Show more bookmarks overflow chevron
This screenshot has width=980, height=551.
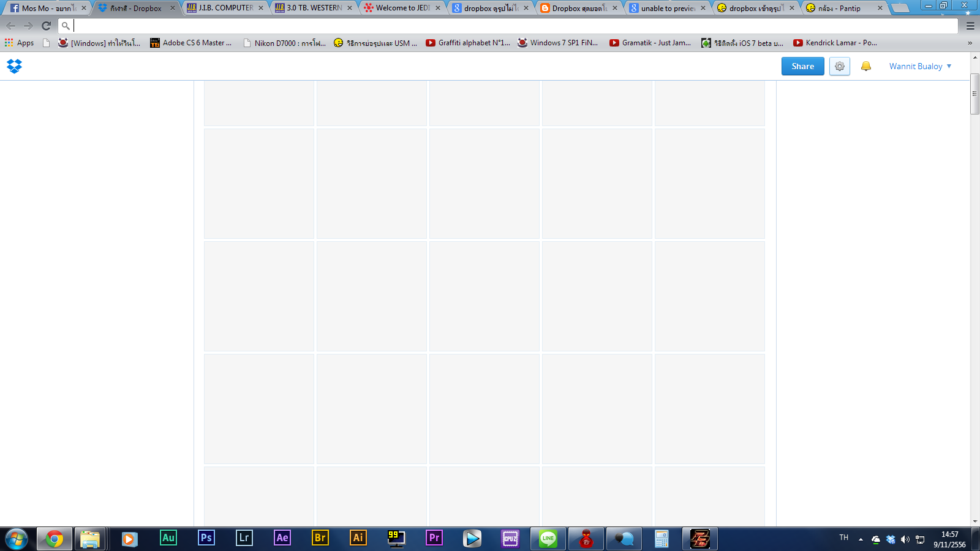tap(970, 43)
